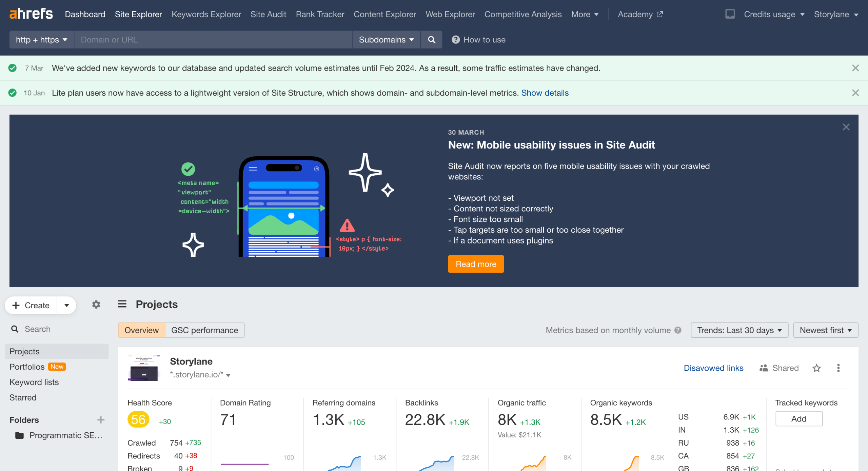868x471 pixels.
Task: Open Disavowed links
Action: click(713, 368)
